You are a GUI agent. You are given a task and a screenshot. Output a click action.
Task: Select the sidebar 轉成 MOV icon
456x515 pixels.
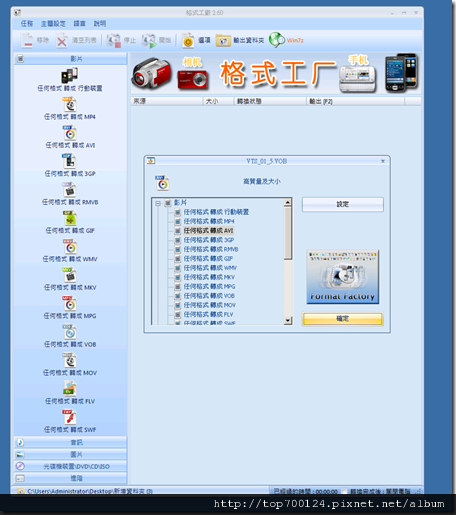[x=69, y=360]
